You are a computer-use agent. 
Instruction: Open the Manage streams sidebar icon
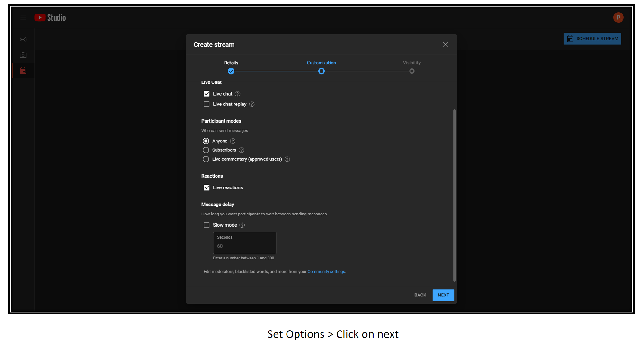[23, 70]
